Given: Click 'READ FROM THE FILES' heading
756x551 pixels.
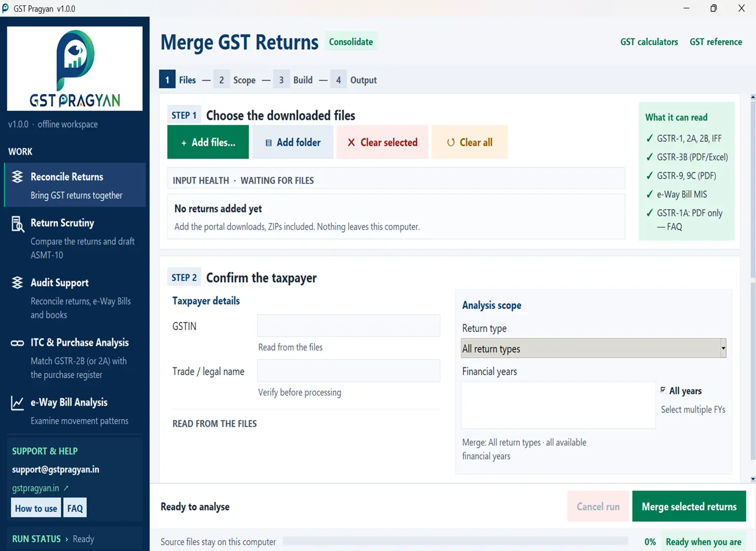Looking at the screenshot, I should pyautogui.click(x=215, y=424).
